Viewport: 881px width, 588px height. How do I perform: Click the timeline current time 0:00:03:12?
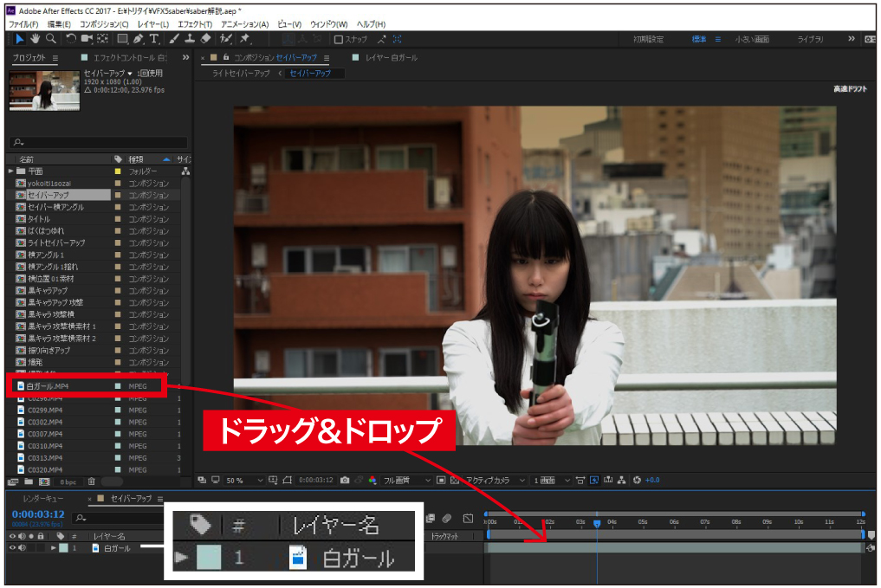click(38, 514)
